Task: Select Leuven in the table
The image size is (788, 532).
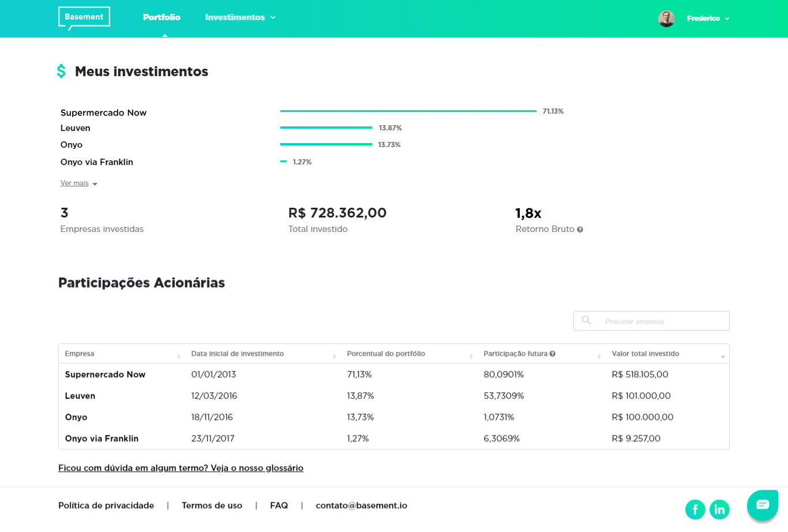Action: 394,396
